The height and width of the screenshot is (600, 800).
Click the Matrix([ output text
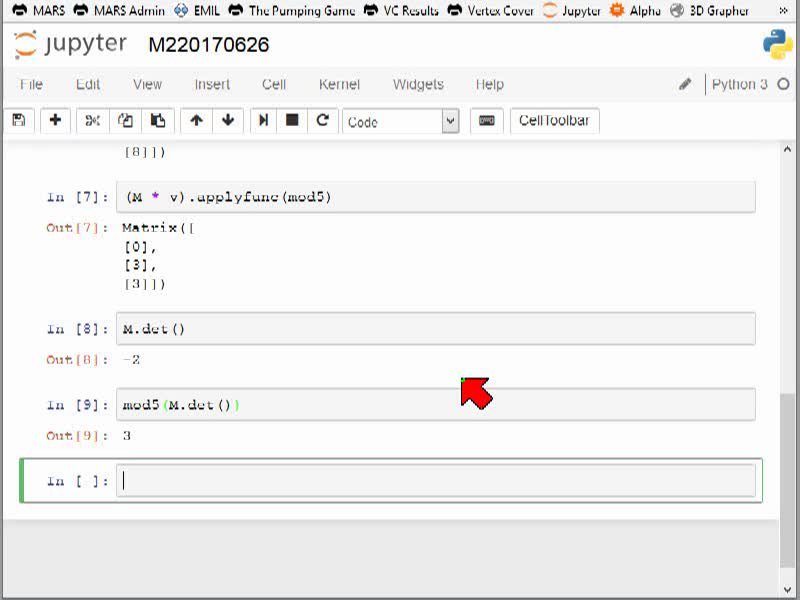pos(158,228)
